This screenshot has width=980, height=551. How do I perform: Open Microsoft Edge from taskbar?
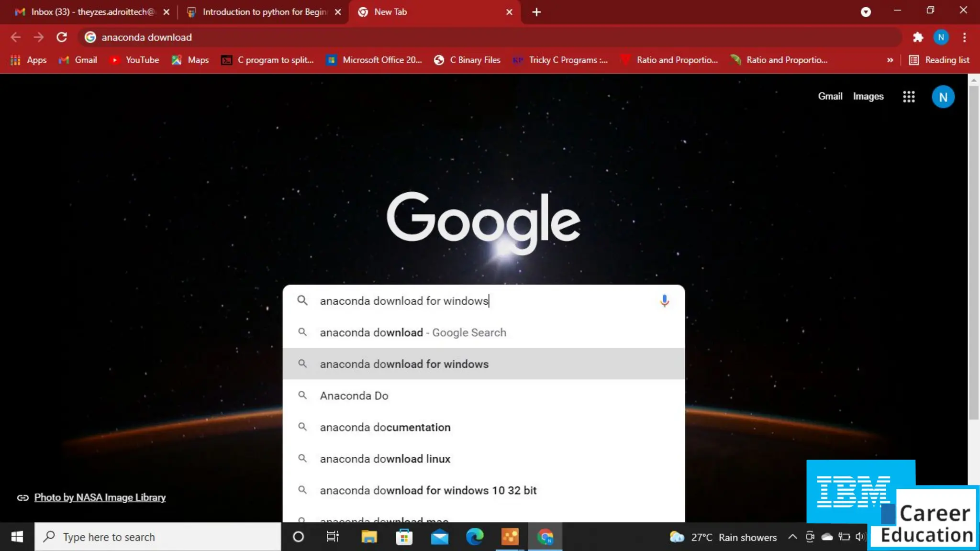tap(475, 537)
